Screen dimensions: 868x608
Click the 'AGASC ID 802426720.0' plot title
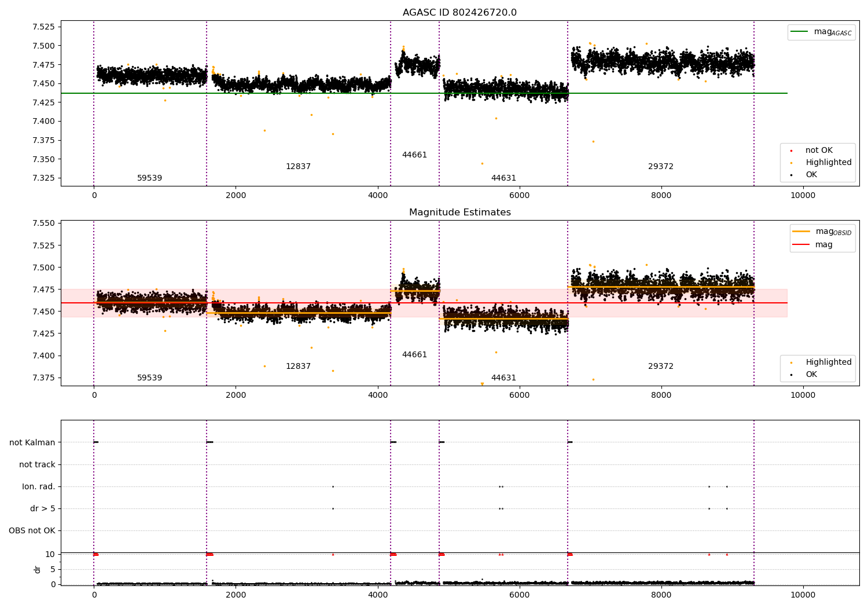[459, 13]
